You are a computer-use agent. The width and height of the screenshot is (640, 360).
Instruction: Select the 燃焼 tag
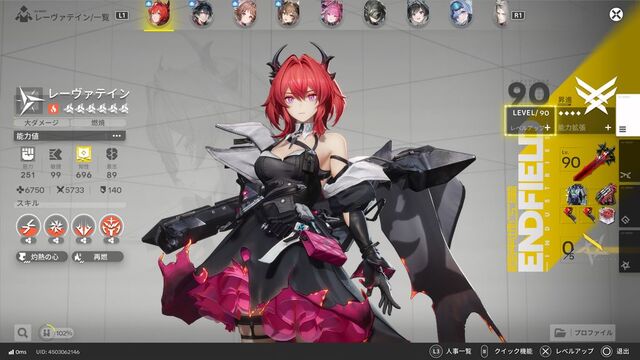tap(98, 122)
